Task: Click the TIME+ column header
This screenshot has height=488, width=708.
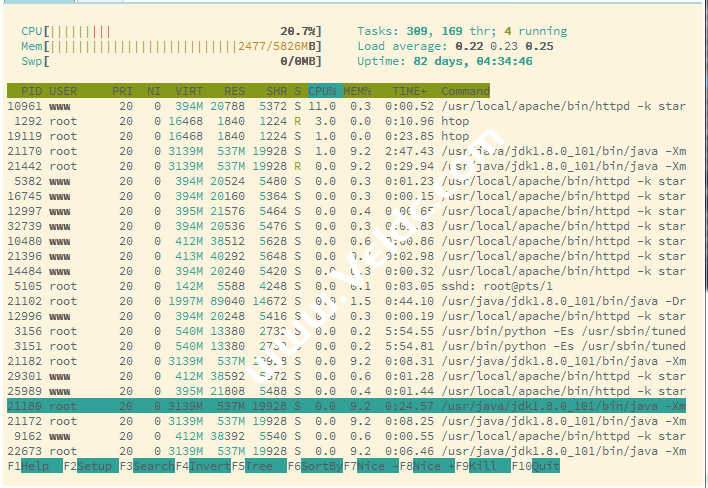Action: click(x=410, y=91)
